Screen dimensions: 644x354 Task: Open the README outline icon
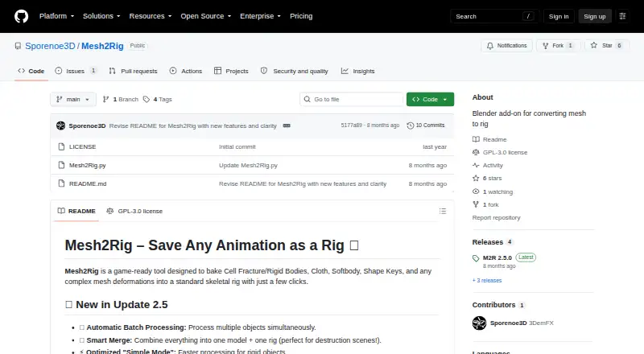pos(442,211)
